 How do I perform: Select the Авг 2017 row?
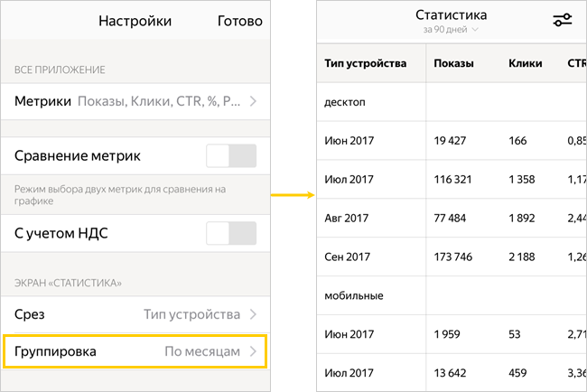pyautogui.click(x=452, y=218)
